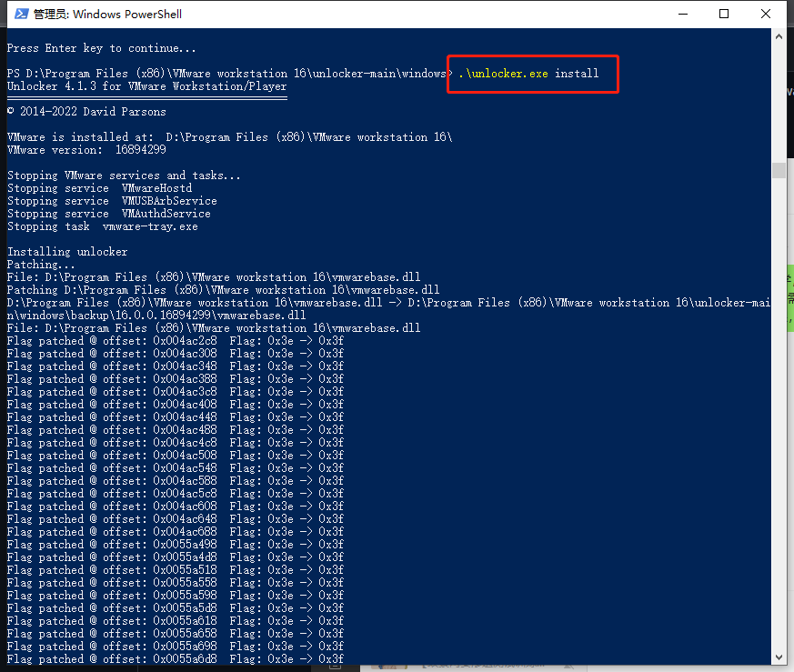Click flag patched line with offset 0x004ac3c8
This screenshot has height=672, width=794.
(x=176, y=391)
